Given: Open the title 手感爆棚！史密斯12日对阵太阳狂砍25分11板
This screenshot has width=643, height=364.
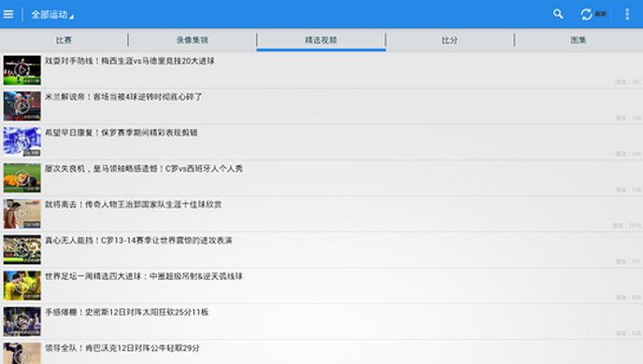Looking at the screenshot, I should click(127, 313).
